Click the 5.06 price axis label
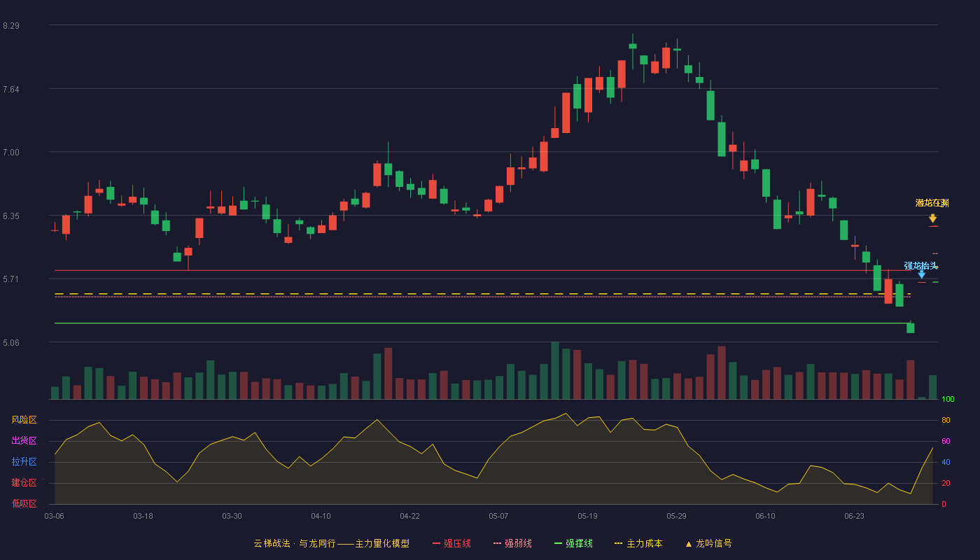 11,343
